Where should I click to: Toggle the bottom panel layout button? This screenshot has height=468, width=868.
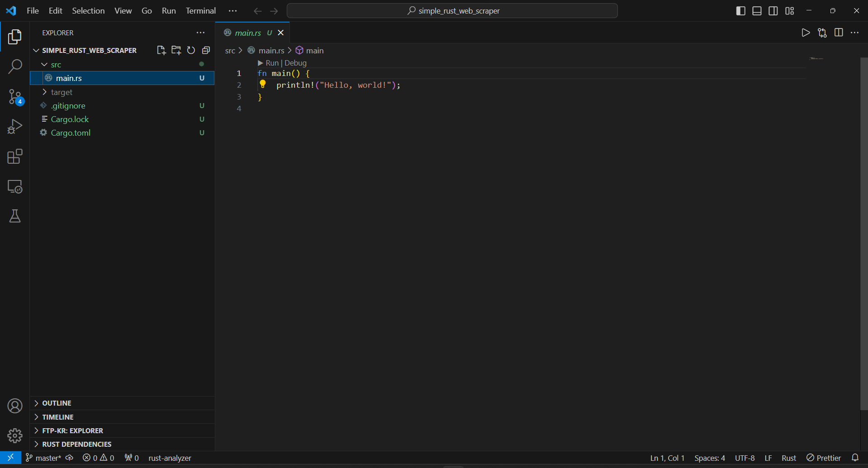pos(757,11)
